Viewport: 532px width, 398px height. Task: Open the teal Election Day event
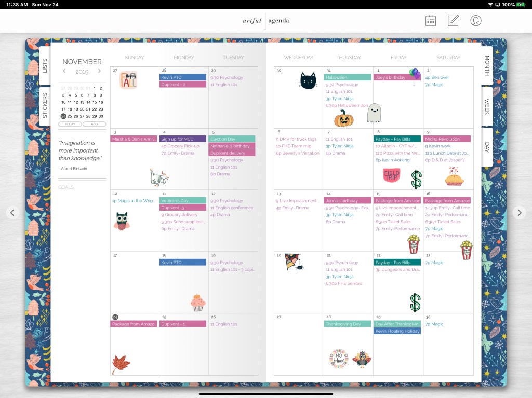[x=232, y=139]
